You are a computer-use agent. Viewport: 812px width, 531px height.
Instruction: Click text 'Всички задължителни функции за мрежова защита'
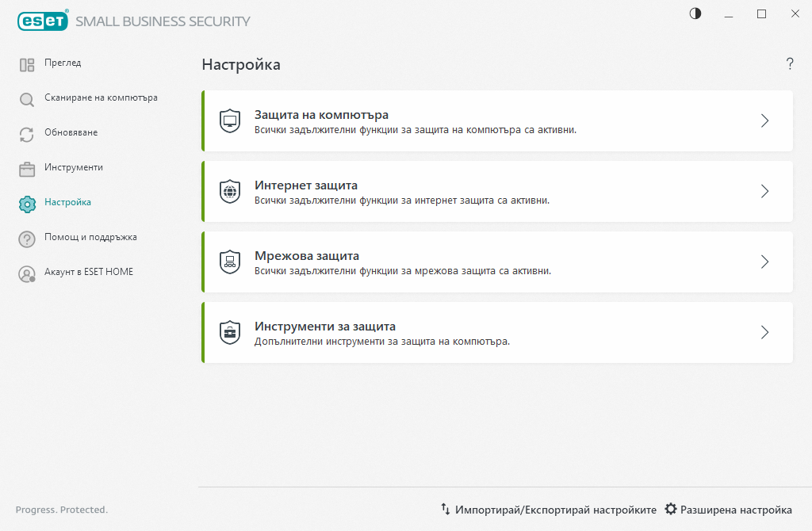[375, 271]
